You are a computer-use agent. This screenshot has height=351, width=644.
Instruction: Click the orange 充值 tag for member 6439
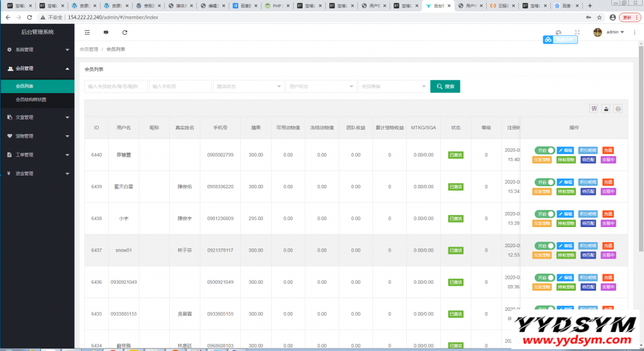pyautogui.click(x=608, y=182)
